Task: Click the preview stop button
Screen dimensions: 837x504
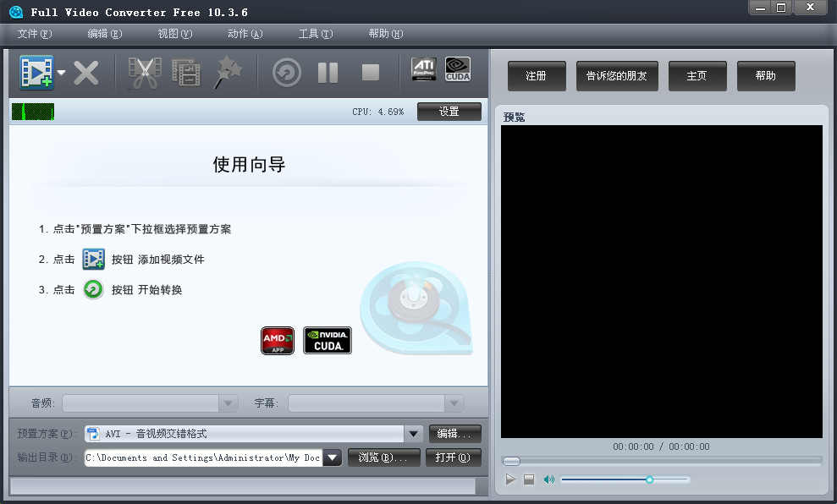Action: click(529, 479)
